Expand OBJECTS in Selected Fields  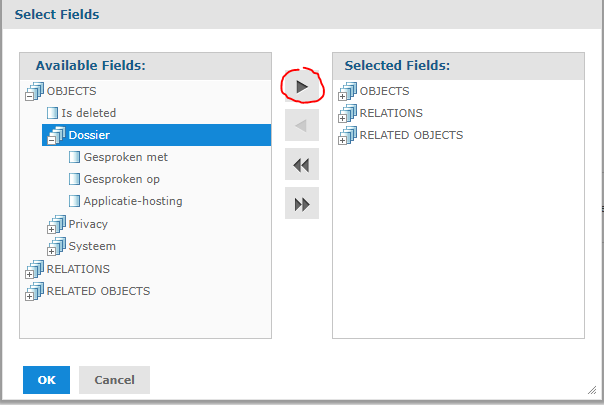coord(342,97)
